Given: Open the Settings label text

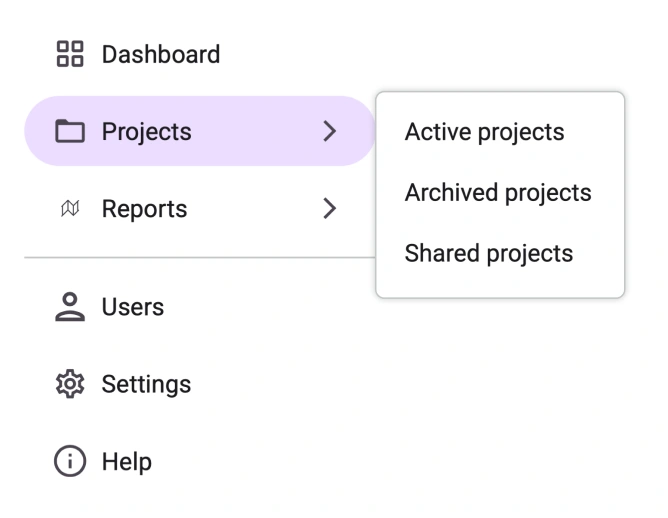Looking at the screenshot, I should click(146, 385).
